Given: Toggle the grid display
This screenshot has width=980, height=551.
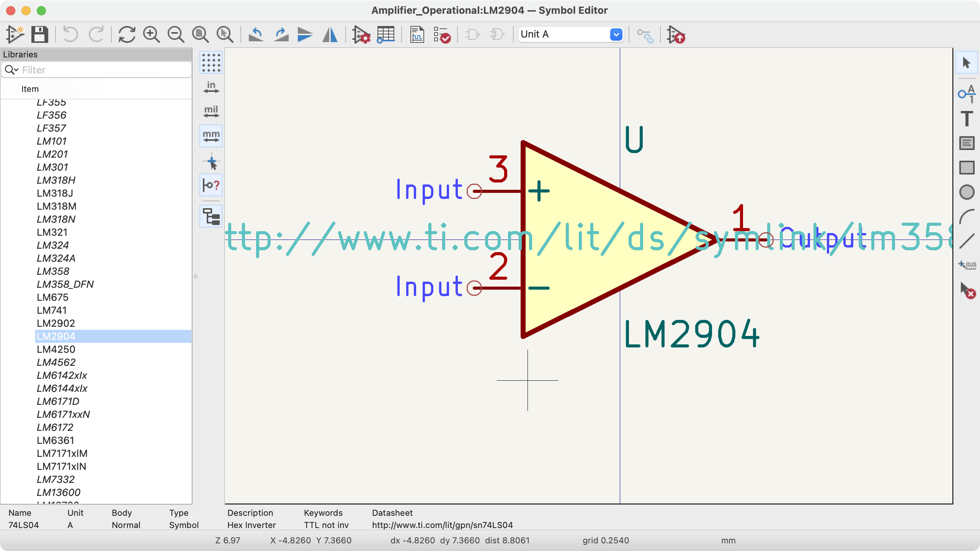Looking at the screenshot, I should (211, 62).
